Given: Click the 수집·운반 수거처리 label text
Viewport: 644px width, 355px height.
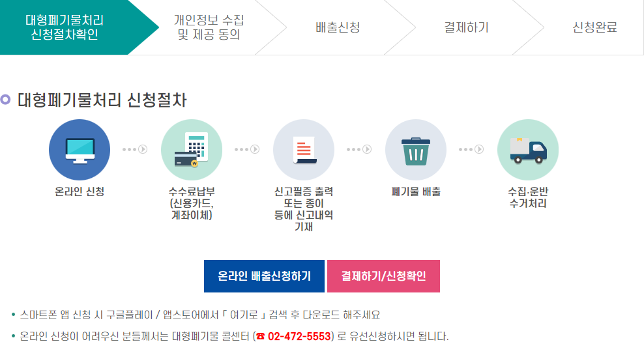Looking at the screenshot, I should [x=528, y=197].
